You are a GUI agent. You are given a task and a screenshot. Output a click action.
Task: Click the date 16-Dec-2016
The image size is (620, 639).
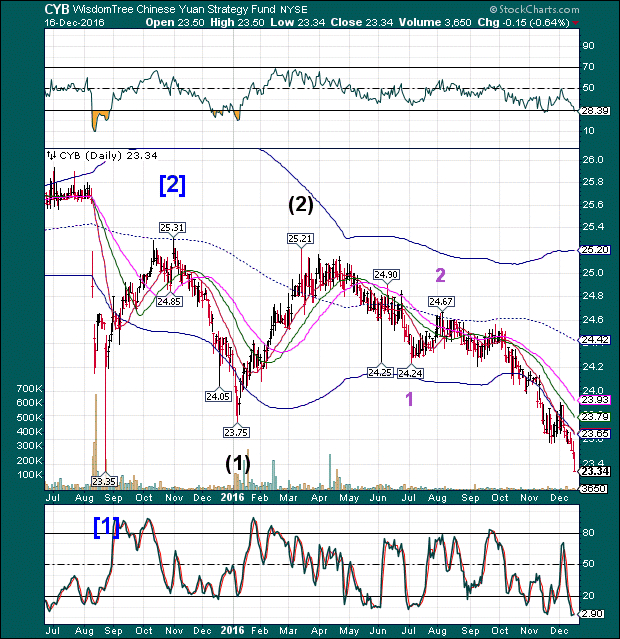point(75,22)
